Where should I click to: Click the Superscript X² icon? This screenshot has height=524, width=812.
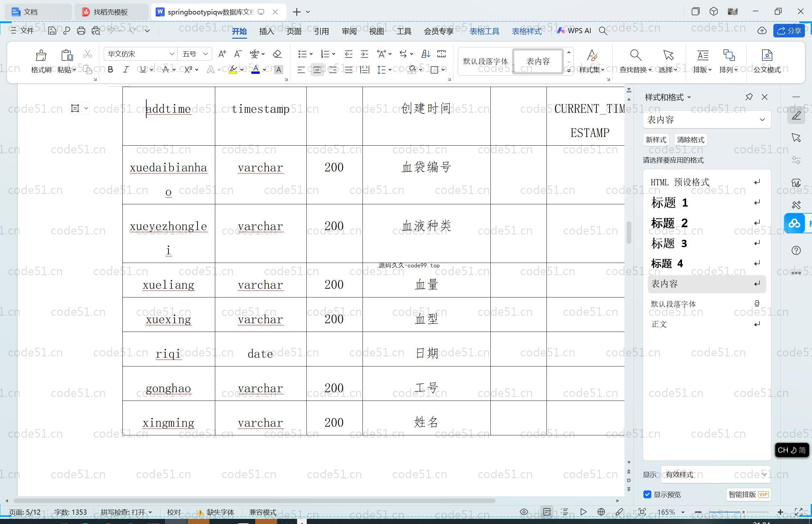point(188,70)
